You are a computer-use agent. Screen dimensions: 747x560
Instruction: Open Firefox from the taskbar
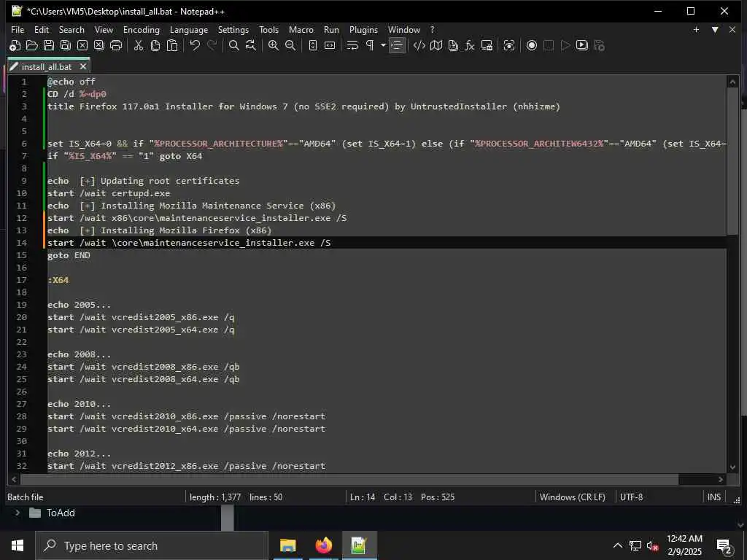[x=323, y=545]
